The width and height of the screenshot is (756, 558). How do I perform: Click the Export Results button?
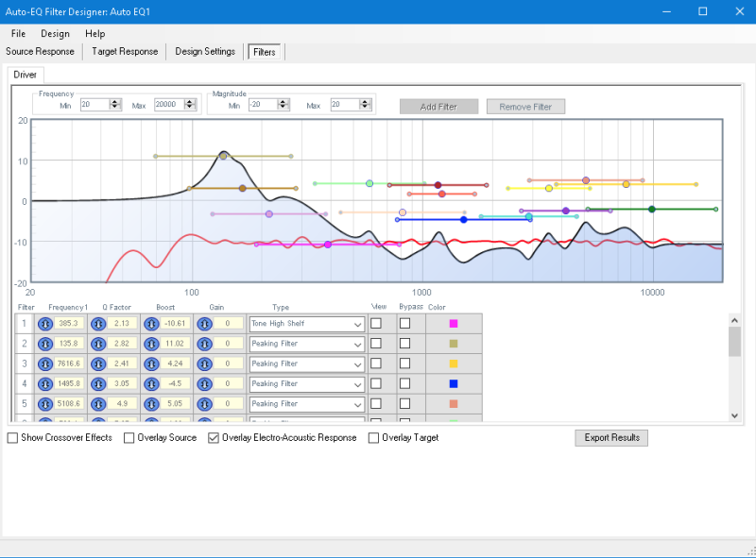click(611, 437)
